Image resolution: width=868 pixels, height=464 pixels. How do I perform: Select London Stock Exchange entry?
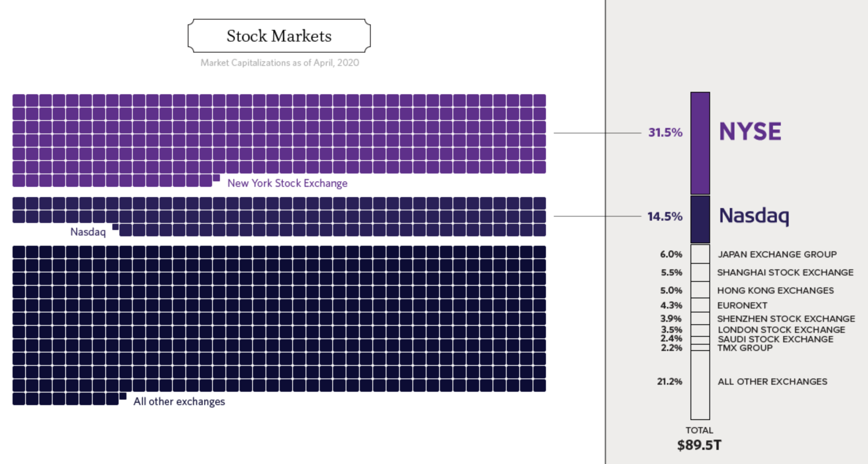point(781,330)
